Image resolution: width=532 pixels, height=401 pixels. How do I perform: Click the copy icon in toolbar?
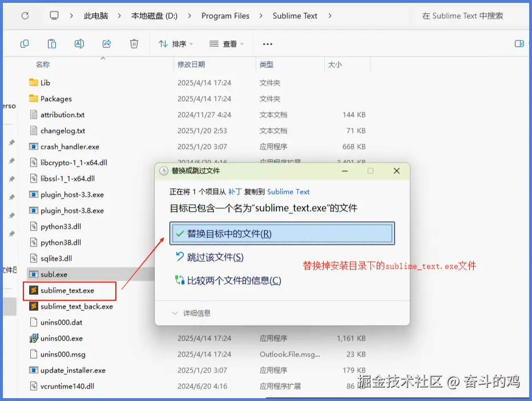pyautogui.click(x=25, y=44)
